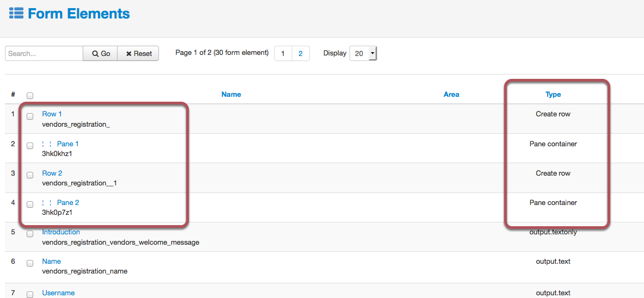Click the text vendors_registration_name
The height and width of the screenshot is (298, 644).
(84, 271)
